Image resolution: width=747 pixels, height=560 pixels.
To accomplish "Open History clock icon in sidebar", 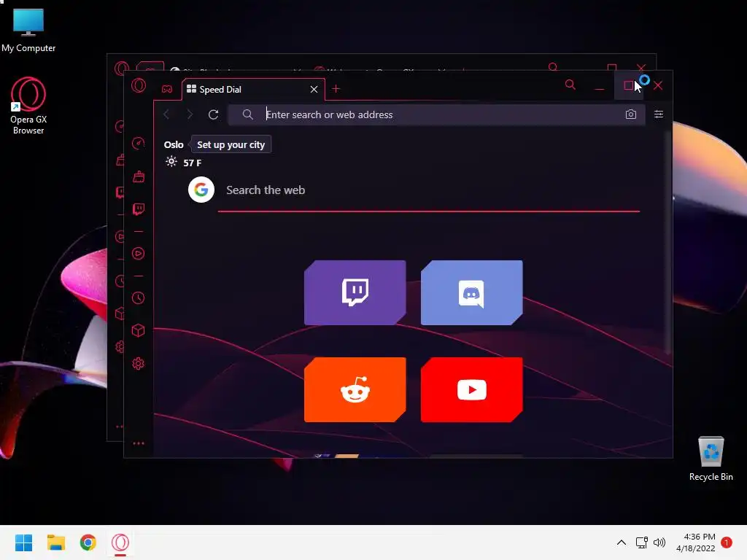I will click(138, 298).
